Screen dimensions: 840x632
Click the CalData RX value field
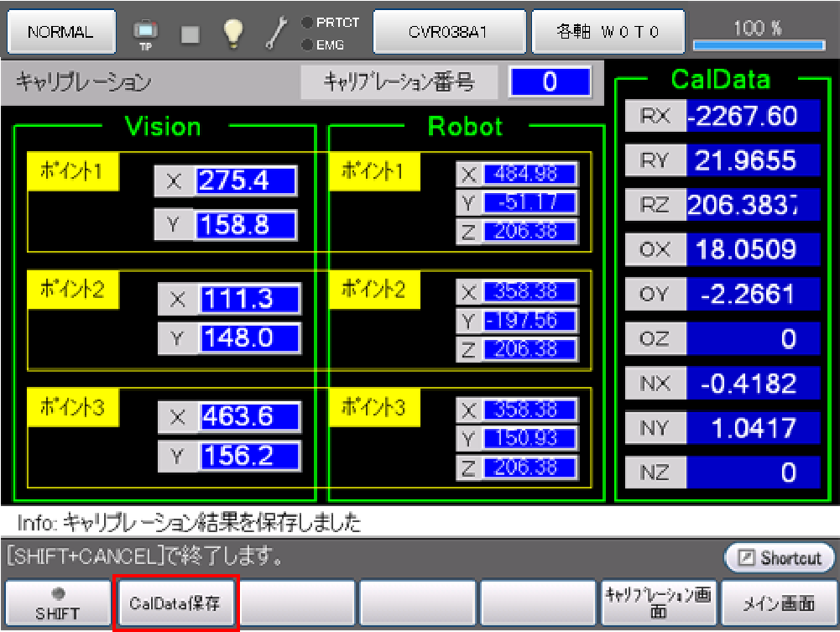[752, 116]
